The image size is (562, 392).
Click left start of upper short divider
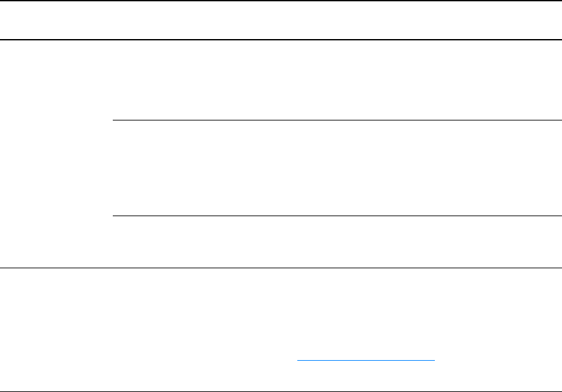[x=114, y=120]
